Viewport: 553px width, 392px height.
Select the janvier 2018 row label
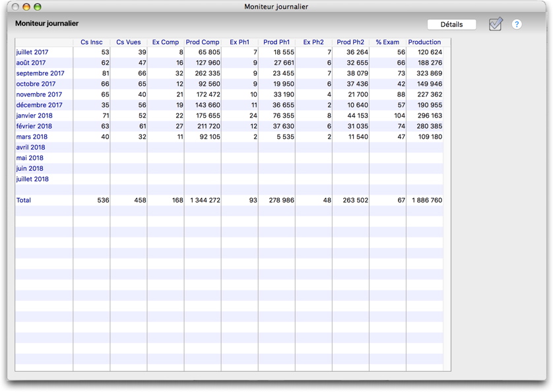click(34, 115)
